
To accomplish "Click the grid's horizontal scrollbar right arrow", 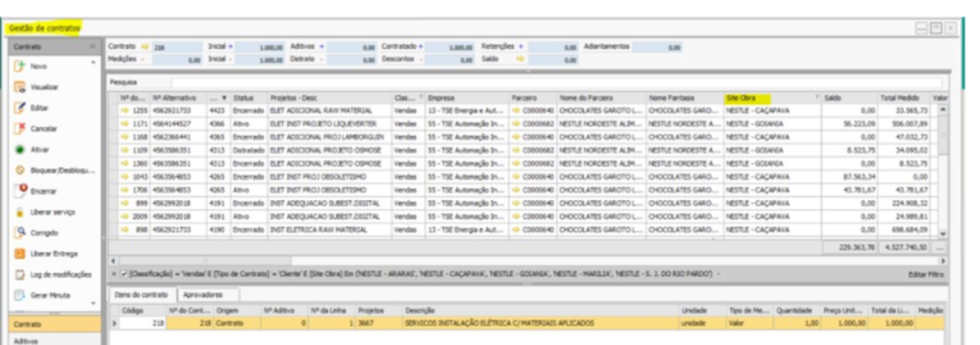I will (x=943, y=261).
